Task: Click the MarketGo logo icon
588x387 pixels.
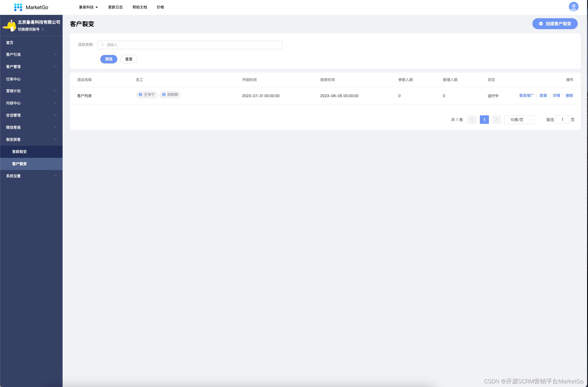Action: pyautogui.click(x=18, y=7)
